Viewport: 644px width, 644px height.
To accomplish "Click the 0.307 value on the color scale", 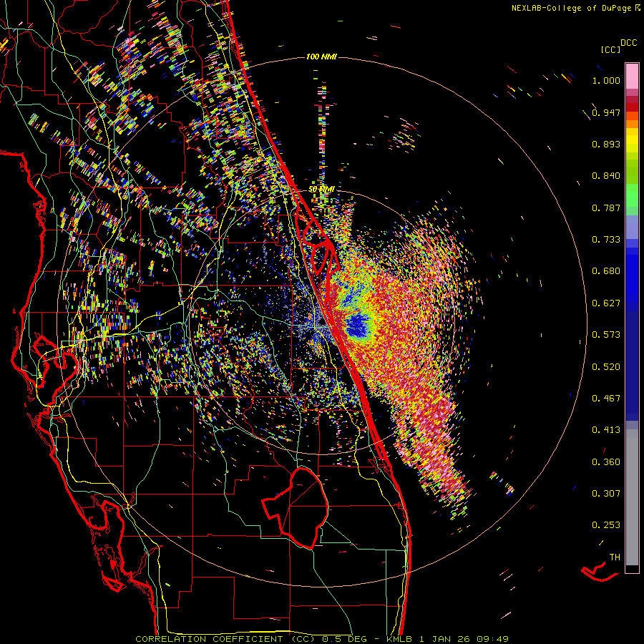I will point(606,493).
